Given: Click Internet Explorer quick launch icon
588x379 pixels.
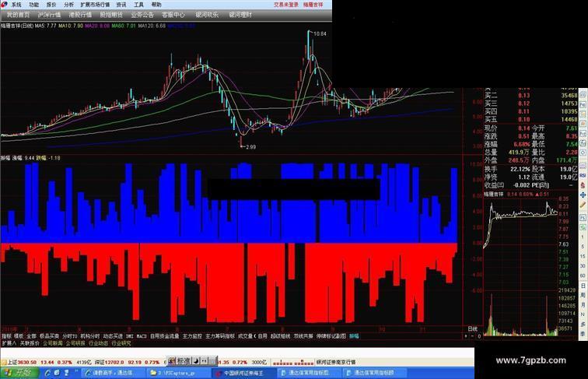Looking at the screenshot, I should click(x=47, y=373).
